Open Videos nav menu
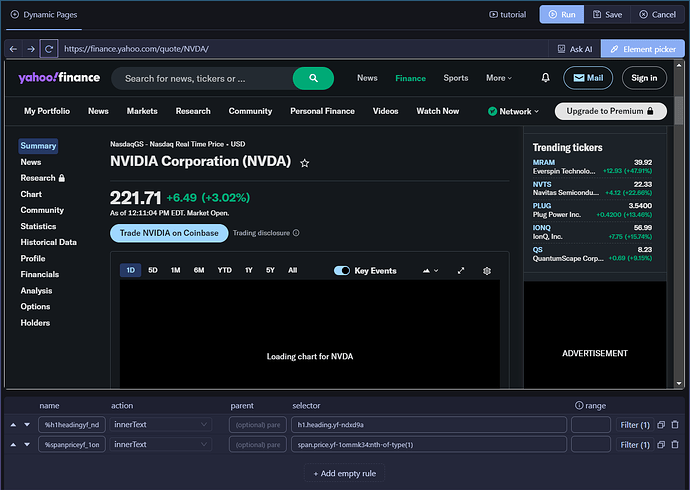Screen dimensions: 690x490 coord(385,111)
